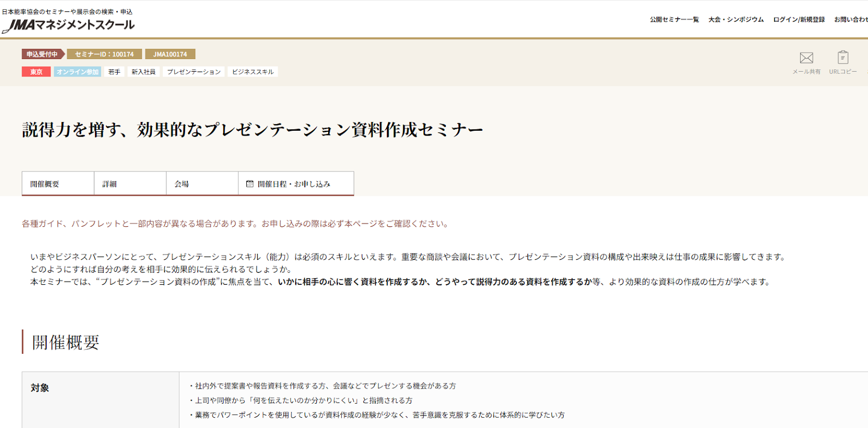Select the プレゼンテーション tag
The width and height of the screenshot is (868, 428).
point(194,72)
